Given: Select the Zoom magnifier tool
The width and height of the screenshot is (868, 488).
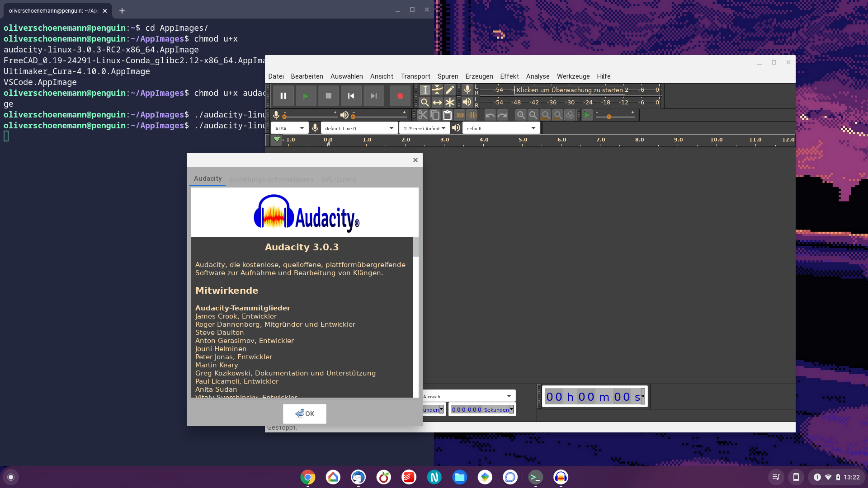Looking at the screenshot, I should pos(425,103).
